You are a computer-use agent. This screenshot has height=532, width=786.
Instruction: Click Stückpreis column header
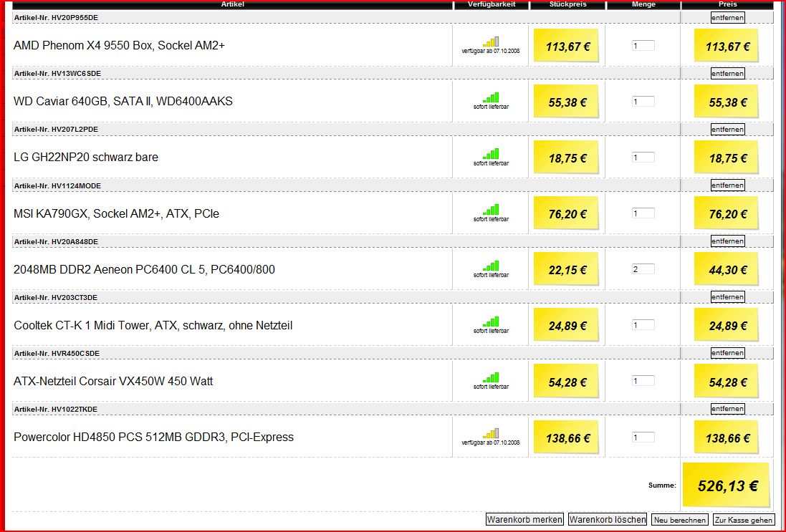567,4
